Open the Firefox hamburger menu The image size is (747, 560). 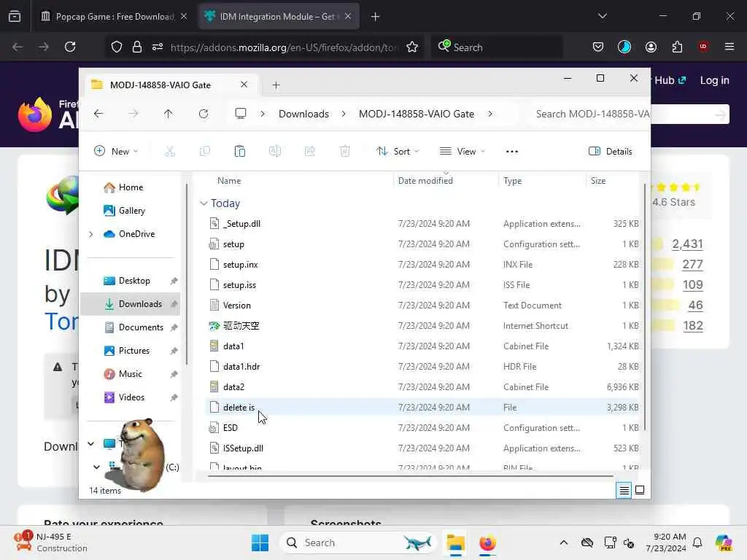[x=729, y=47]
